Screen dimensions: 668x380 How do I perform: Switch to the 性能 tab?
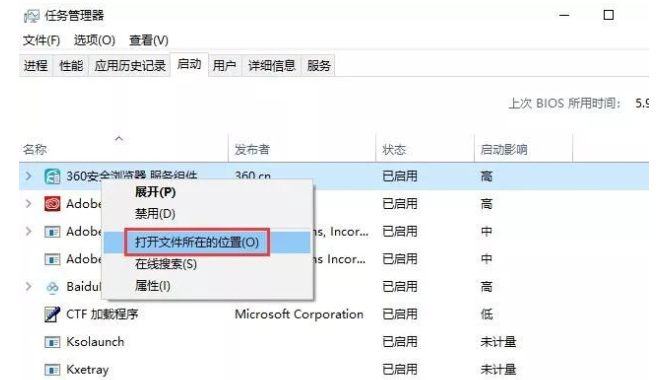(x=71, y=66)
